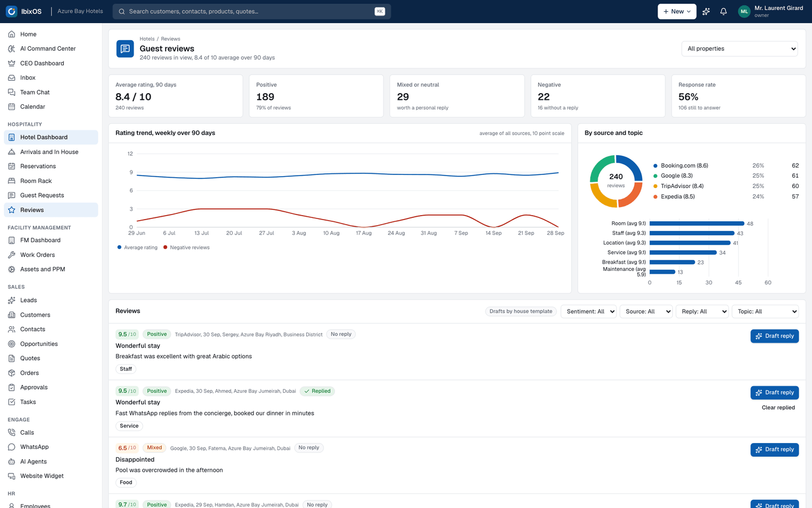
Task: Click the Tasks checkbox icon in sidebar
Action: coord(12,402)
